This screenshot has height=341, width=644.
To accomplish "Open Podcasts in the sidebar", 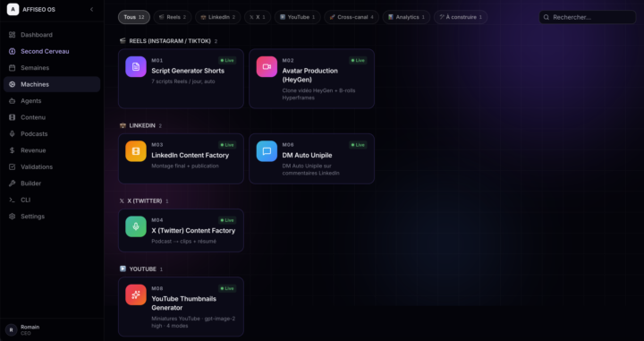I will point(52,134).
